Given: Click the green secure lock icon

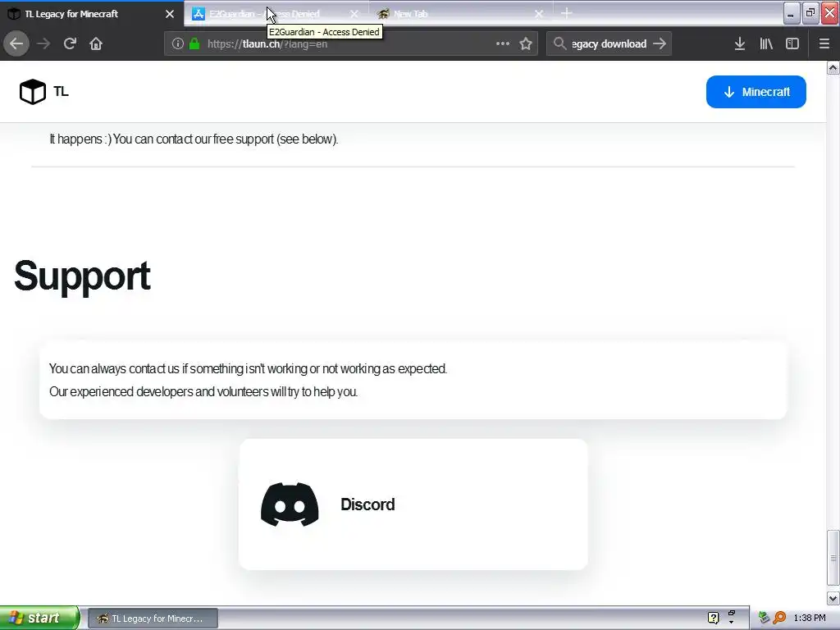Looking at the screenshot, I should [194, 44].
